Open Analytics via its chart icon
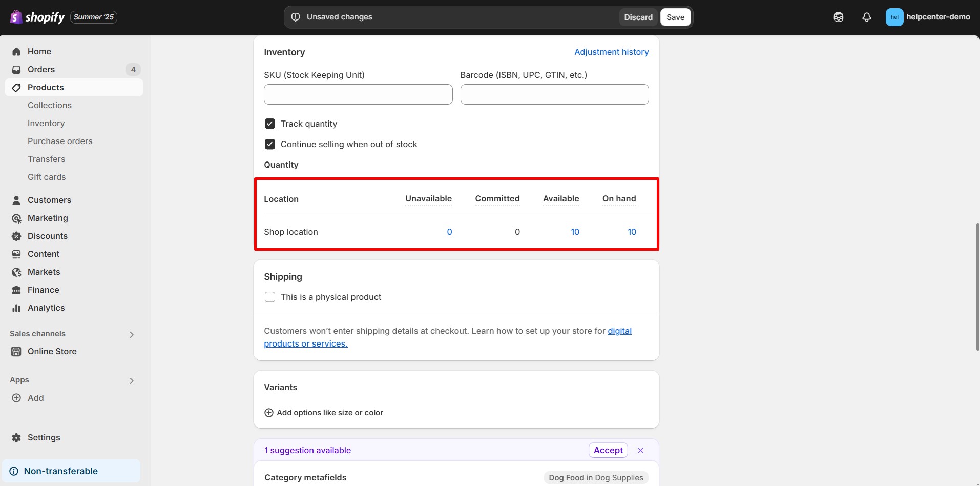980x486 pixels. 17,308
